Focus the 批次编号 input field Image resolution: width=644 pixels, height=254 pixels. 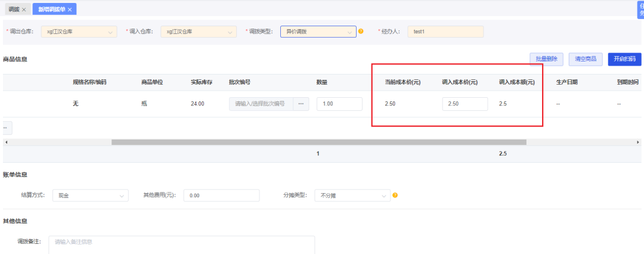coord(261,104)
